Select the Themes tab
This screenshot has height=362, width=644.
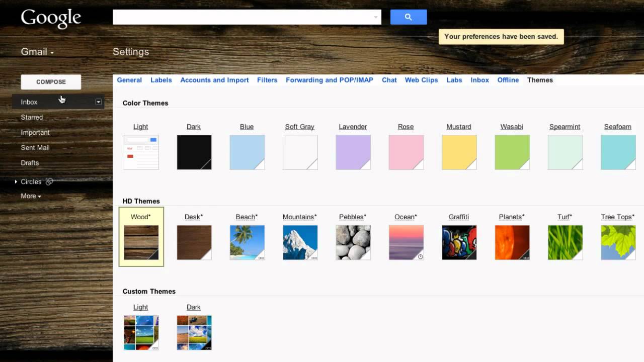[x=540, y=80]
